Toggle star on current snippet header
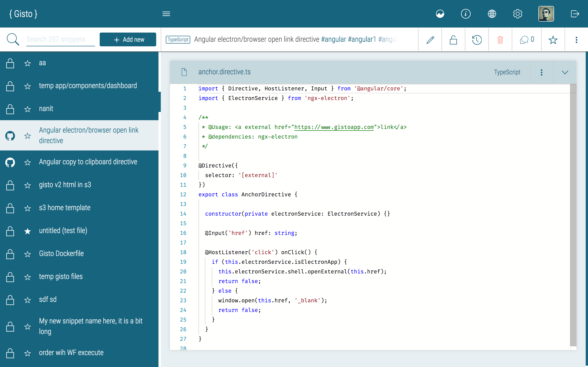The height and width of the screenshot is (367, 588). (553, 39)
